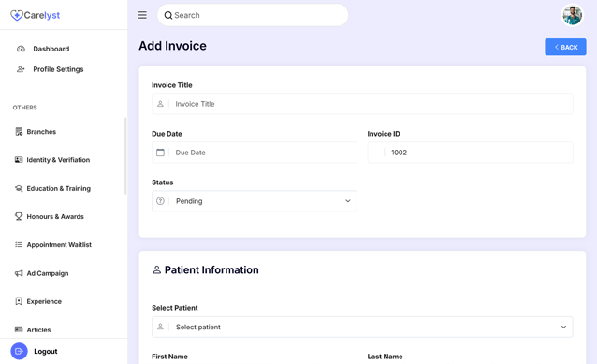Click the Carelyst heart logo
Screen dimensions: 597x364
pos(17,15)
